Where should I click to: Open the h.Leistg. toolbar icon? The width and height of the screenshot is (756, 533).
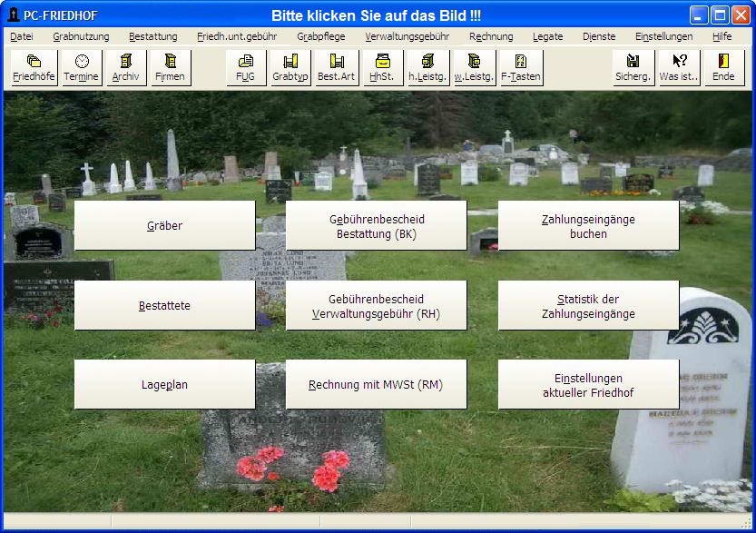pos(428,68)
